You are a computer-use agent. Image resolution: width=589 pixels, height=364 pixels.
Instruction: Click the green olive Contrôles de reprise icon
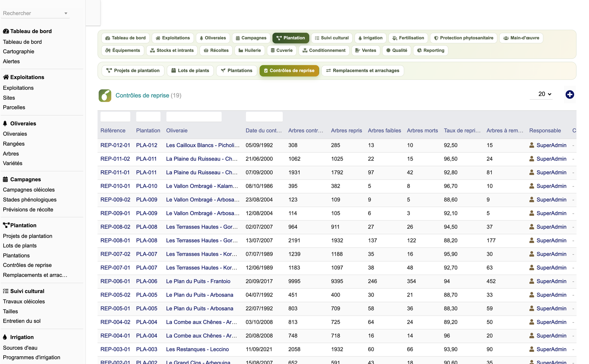[105, 96]
